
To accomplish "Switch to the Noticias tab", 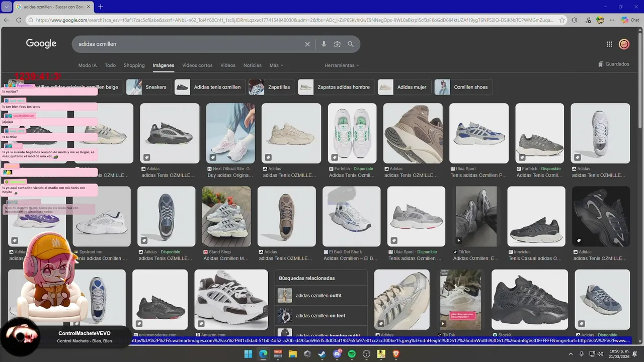I will pyautogui.click(x=253, y=65).
